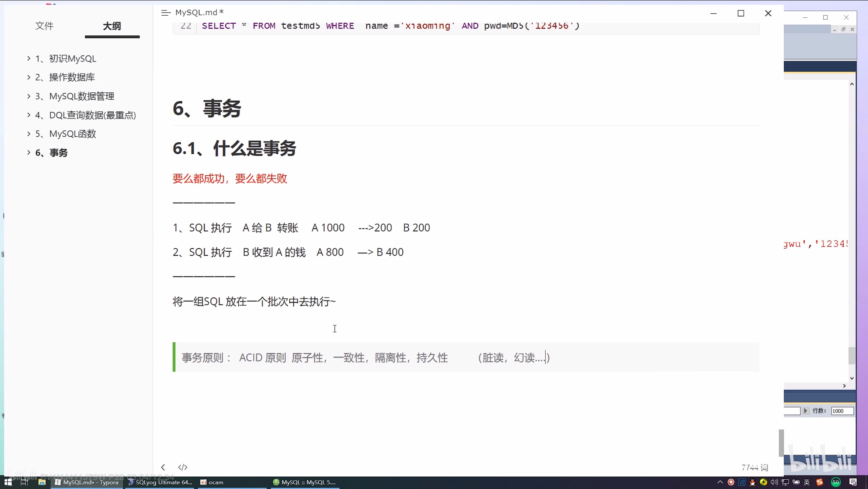This screenshot has height=489, width=868.
Task: Expand the 4、DQL查询数据 outline chevron
Action: click(29, 115)
